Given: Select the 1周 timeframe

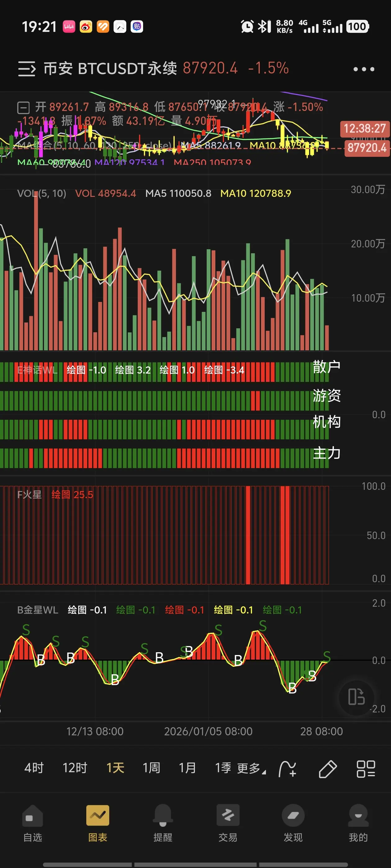Looking at the screenshot, I should 151,768.
